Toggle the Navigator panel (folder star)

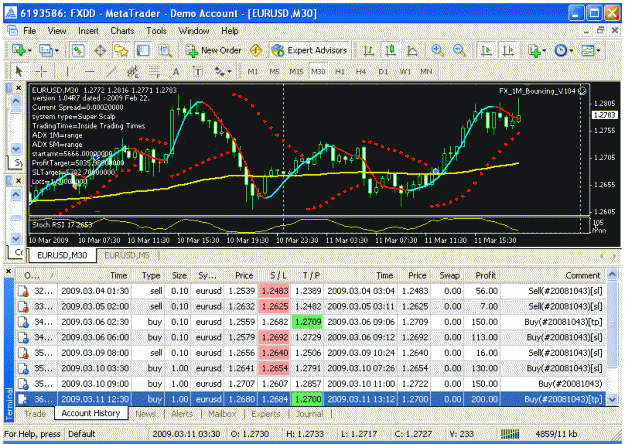(x=121, y=51)
